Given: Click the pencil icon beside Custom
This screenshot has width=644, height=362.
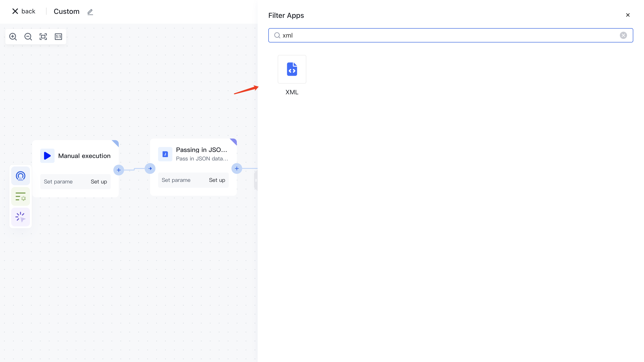Looking at the screenshot, I should tap(90, 12).
